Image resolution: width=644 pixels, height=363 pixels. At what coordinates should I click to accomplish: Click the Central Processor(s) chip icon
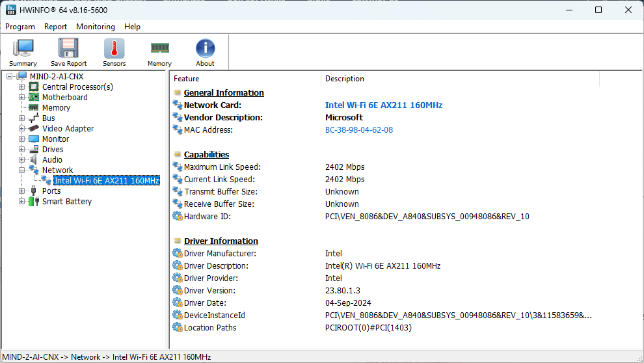pos(34,87)
